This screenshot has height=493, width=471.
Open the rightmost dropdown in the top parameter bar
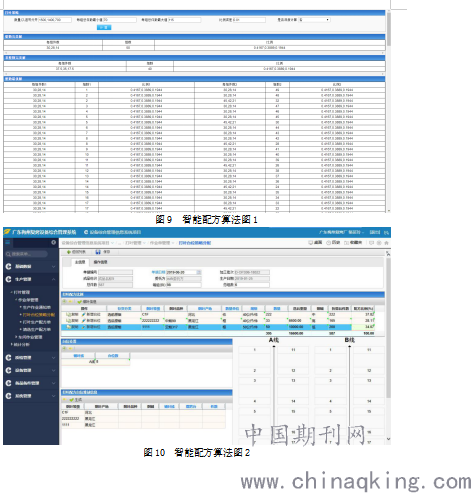314,20
